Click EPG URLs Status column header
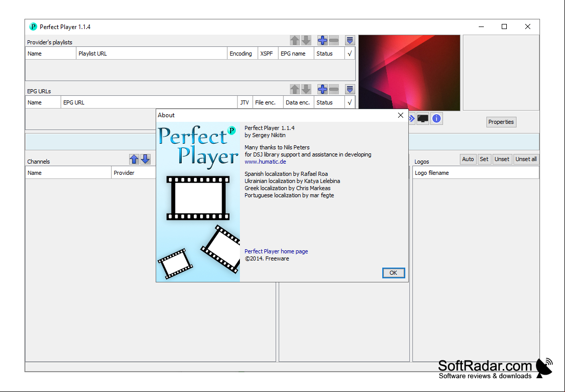The width and height of the screenshot is (565, 392). tap(329, 102)
